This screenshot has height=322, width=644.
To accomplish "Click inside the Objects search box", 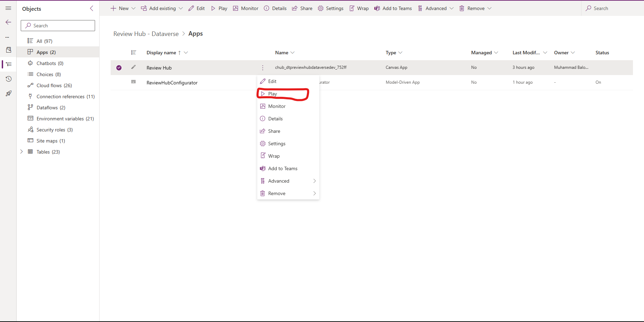I will tap(58, 25).
